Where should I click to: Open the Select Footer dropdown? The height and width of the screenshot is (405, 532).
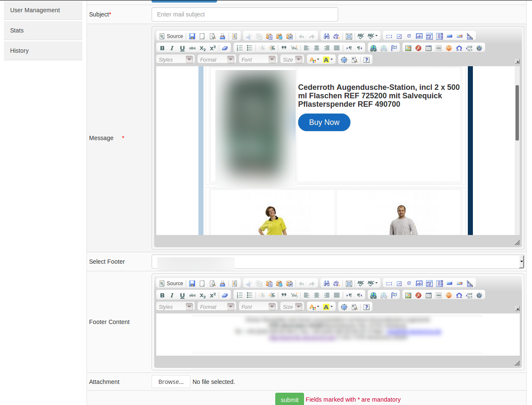coord(338,262)
